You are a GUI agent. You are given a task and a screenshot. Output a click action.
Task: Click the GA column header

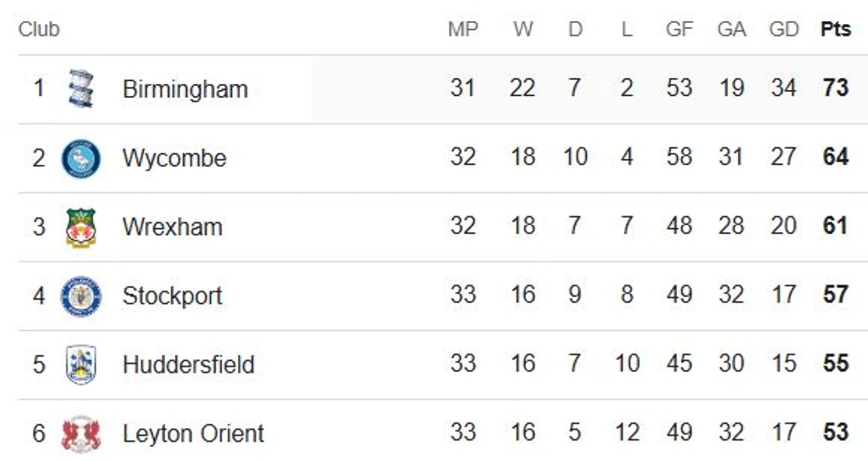731,29
